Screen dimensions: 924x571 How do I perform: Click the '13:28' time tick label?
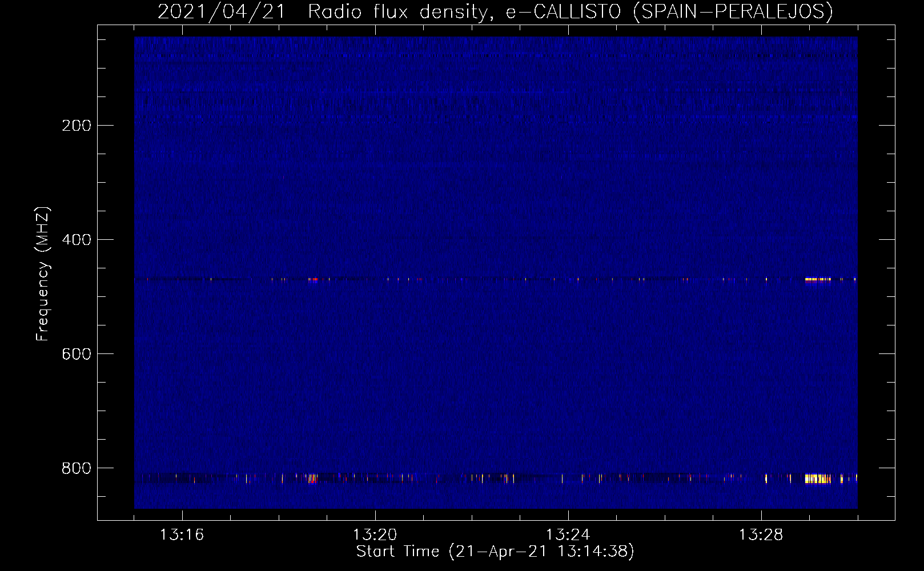(761, 535)
